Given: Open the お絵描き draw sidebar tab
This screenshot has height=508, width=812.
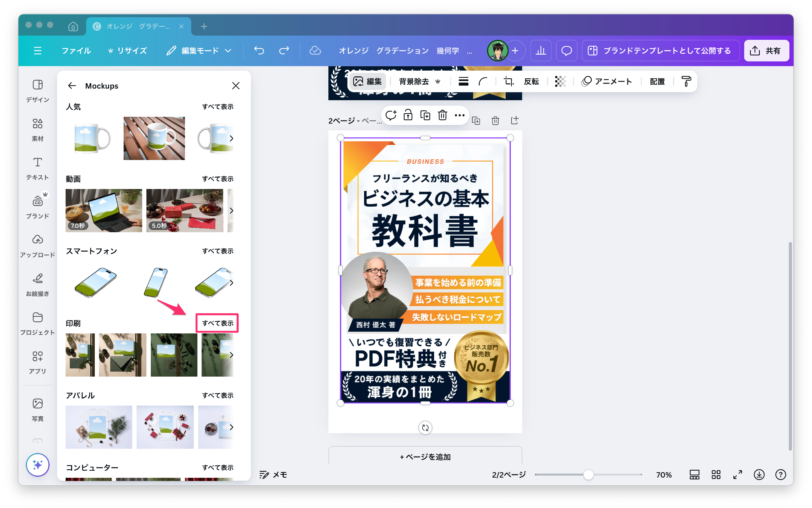Looking at the screenshot, I should click(38, 284).
